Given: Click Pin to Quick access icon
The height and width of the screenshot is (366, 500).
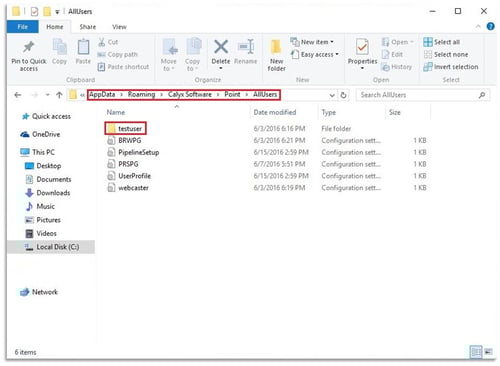Looking at the screenshot, I should pyautogui.click(x=29, y=47).
